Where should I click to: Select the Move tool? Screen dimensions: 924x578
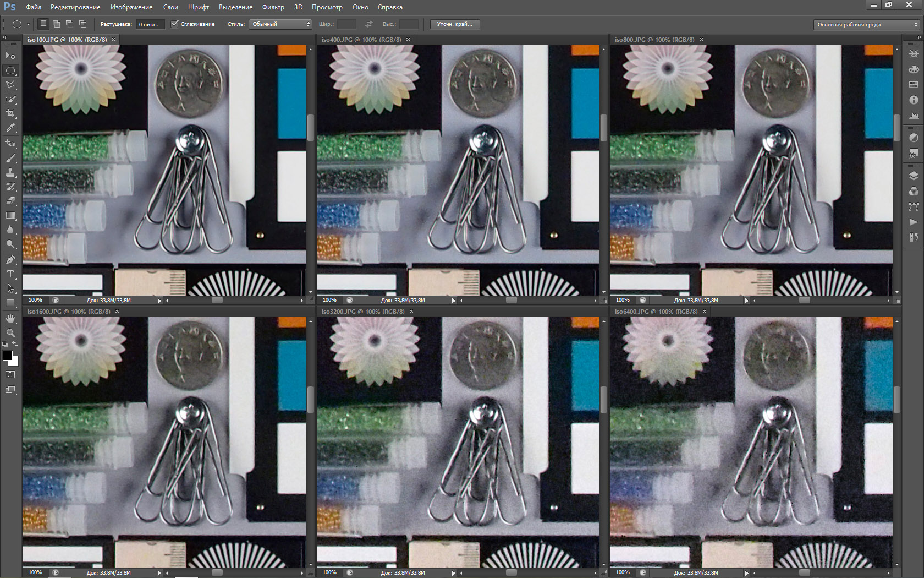tap(10, 56)
